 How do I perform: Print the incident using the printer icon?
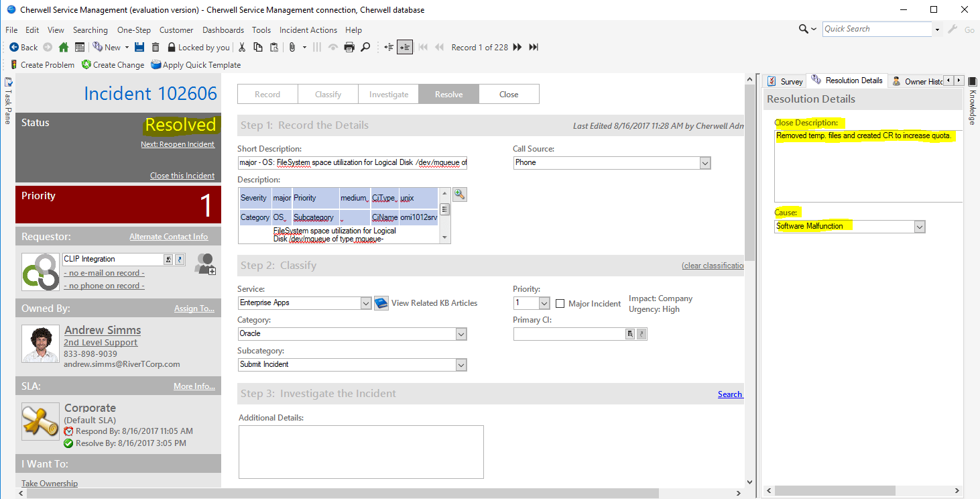click(349, 47)
